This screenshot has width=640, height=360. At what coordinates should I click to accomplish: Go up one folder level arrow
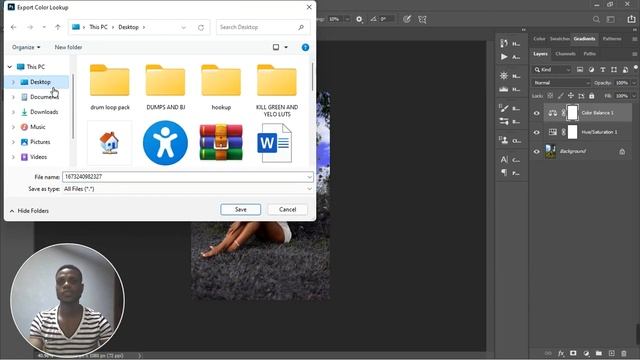pos(58,27)
